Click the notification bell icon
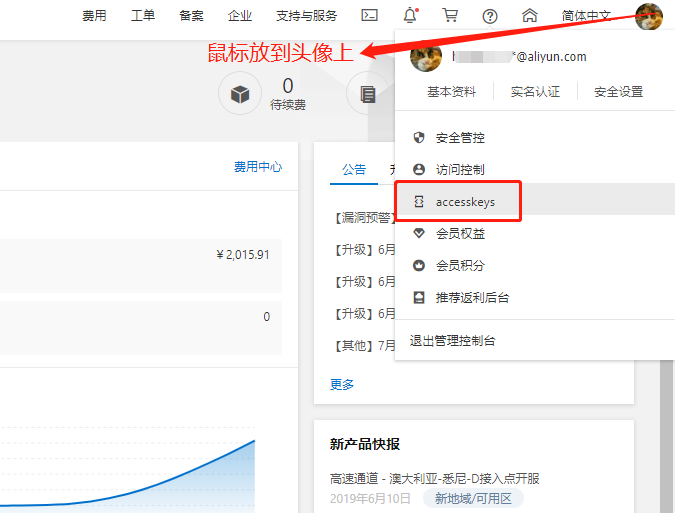 [x=410, y=15]
